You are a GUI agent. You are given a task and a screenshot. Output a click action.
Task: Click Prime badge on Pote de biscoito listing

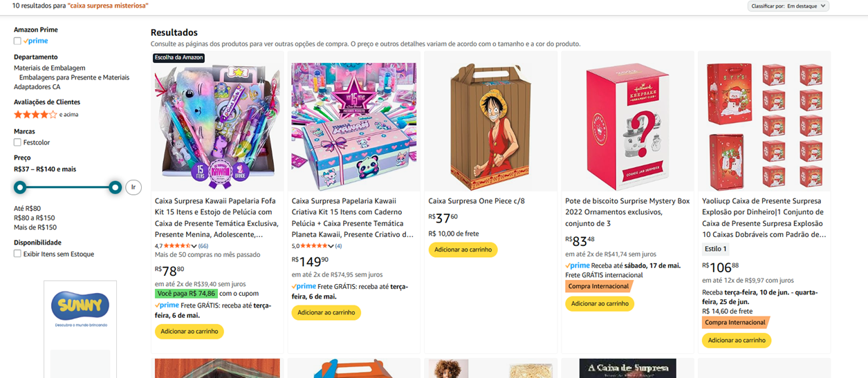coord(577,265)
